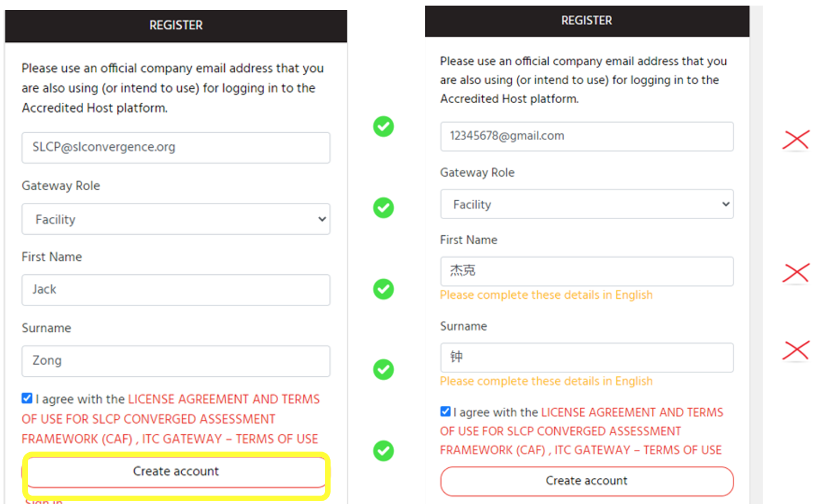834x504 pixels.
Task: Click the highlighted Create account button
Action: point(176,472)
